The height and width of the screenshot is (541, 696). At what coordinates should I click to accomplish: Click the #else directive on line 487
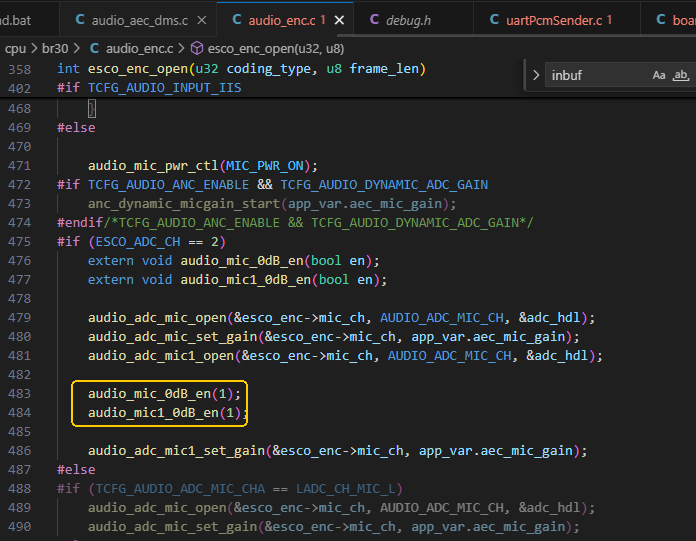coord(76,470)
